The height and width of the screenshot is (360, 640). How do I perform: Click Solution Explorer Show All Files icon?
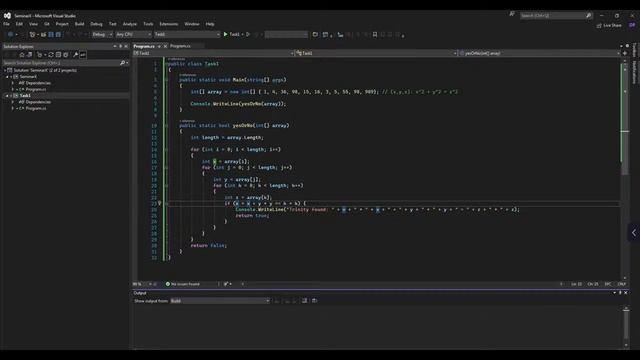point(66,55)
